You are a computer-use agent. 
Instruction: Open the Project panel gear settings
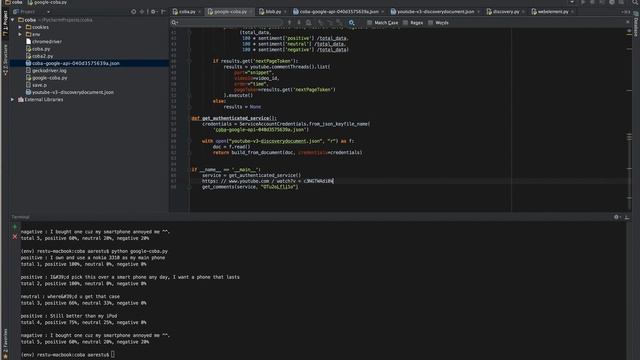153,12
